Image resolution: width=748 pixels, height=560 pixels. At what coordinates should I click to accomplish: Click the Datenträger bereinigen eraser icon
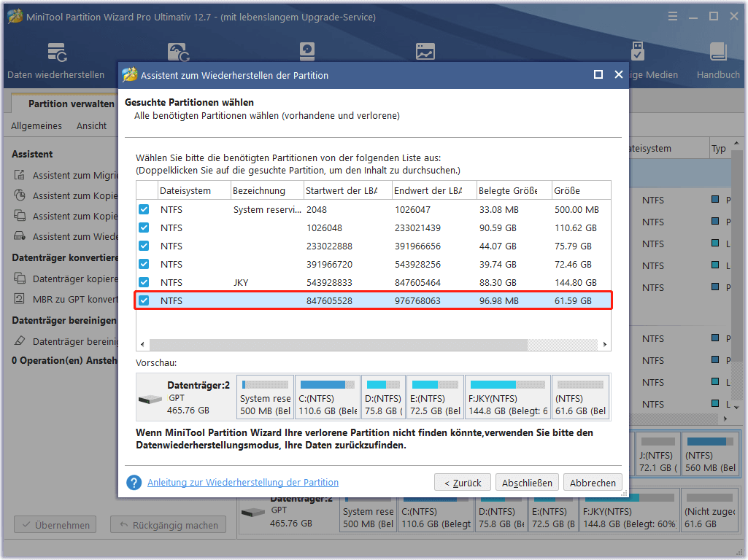pyautogui.click(x=20, y=341)
